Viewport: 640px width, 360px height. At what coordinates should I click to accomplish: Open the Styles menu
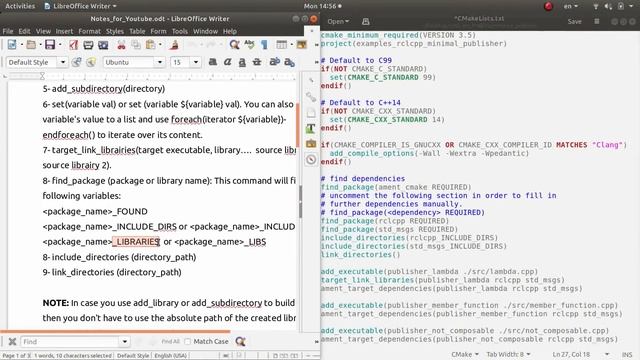pos(115,31)
